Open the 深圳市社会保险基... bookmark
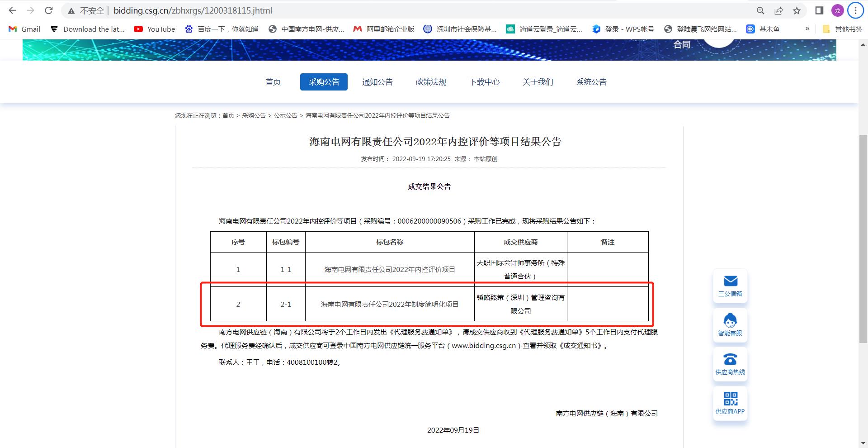 pyautogui.click(x=460, y=29)
